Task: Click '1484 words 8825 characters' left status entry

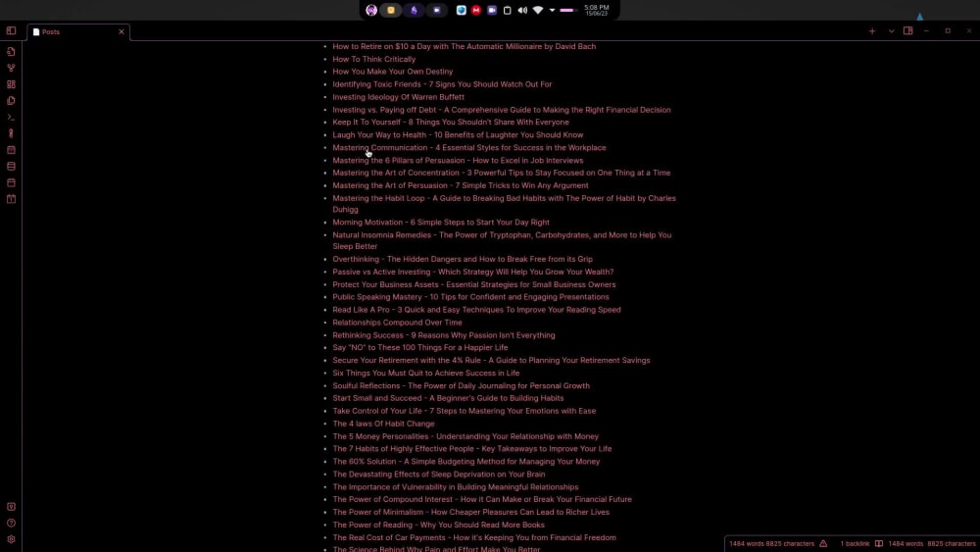Action: (771, 544)
